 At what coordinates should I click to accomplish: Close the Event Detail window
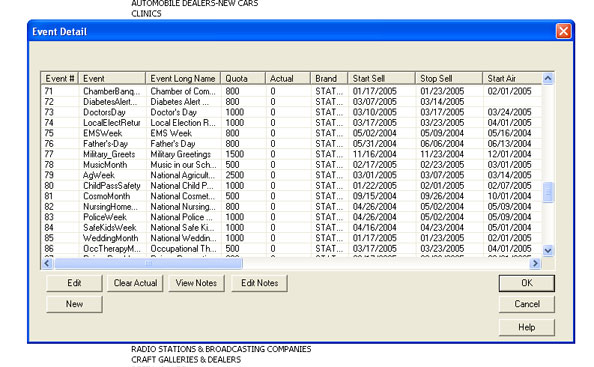563,31
